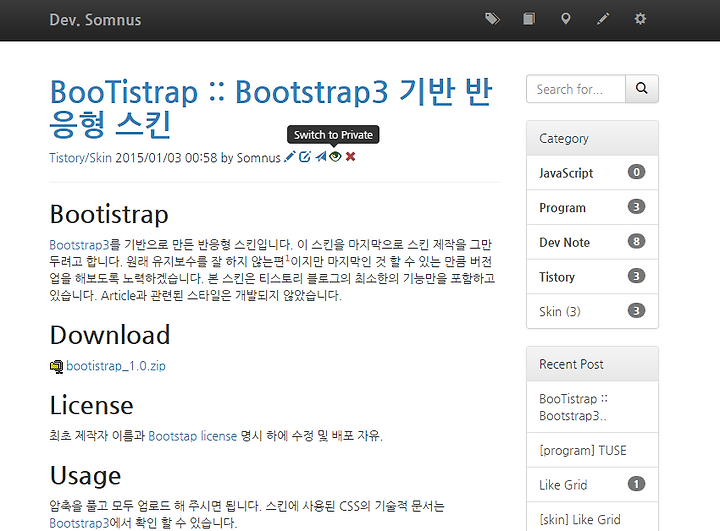The image size is (720, 531).
Task: Select Dev Note category
Action: pyautogui.click(x=592, y=242)
